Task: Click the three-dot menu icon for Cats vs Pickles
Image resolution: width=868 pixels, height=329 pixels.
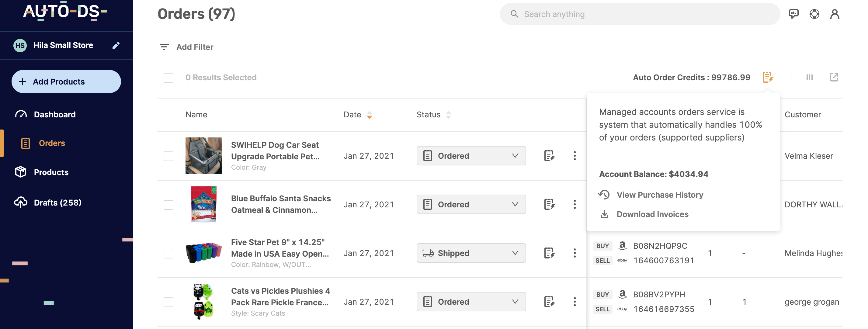Action: (575, 301)
